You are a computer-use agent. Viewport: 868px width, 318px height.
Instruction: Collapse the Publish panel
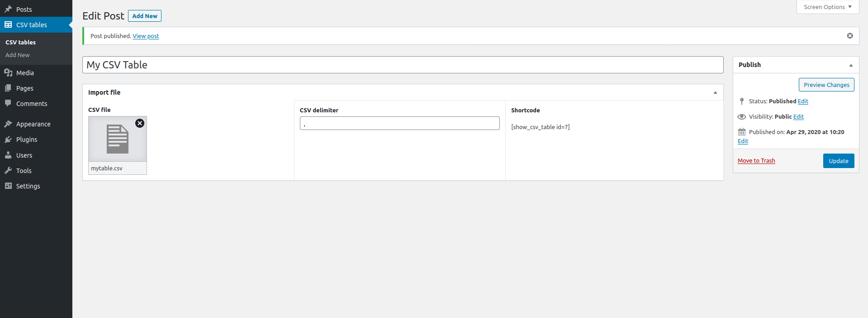[x=851, y=65]
